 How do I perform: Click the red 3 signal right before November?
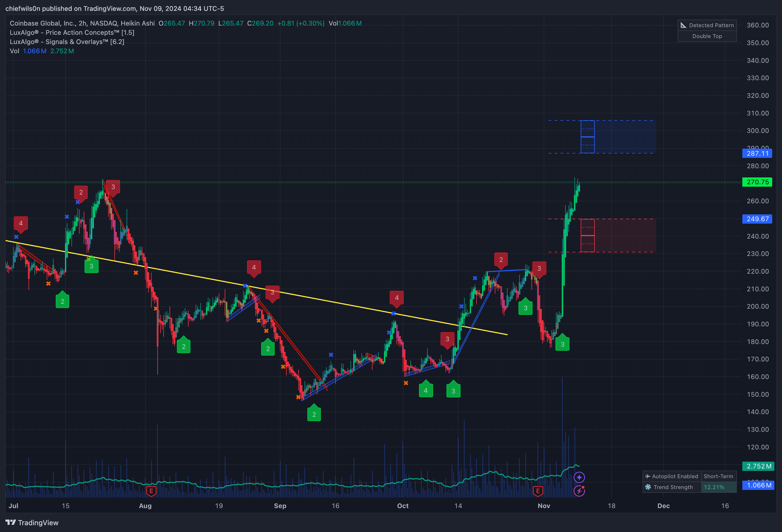539,270
